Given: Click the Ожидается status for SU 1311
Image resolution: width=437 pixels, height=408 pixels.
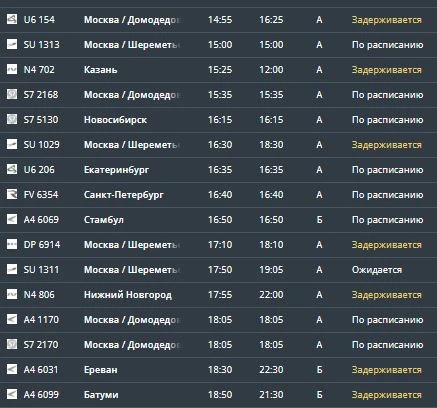Looking at the screenshot, I should click(377, 270).
